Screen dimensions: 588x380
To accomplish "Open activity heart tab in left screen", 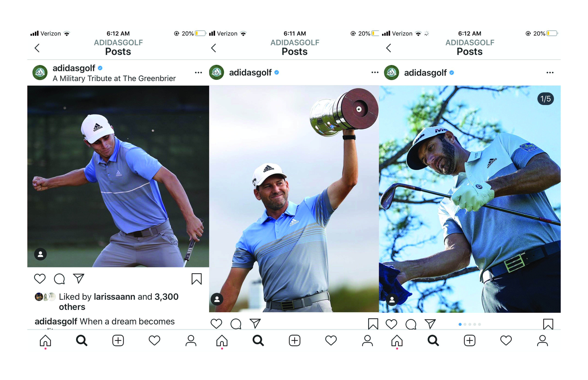I will tap(154, 341).
